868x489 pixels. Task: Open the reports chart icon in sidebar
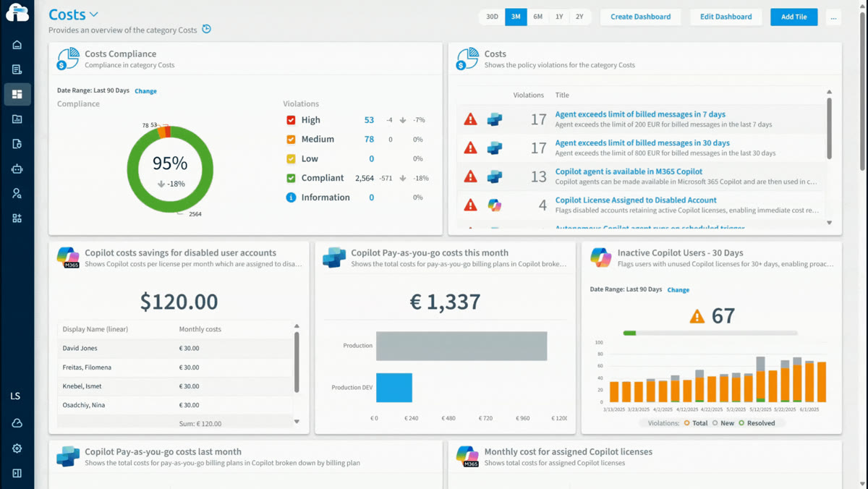(x=17, y=119)
